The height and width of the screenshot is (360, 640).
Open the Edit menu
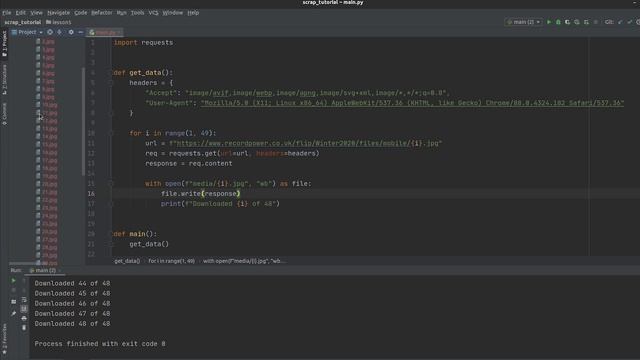tap(20, 13)
